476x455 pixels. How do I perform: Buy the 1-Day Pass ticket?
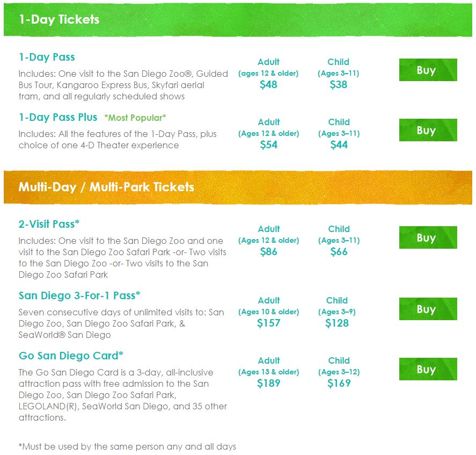pyautogui.click(x=428, y=70)
